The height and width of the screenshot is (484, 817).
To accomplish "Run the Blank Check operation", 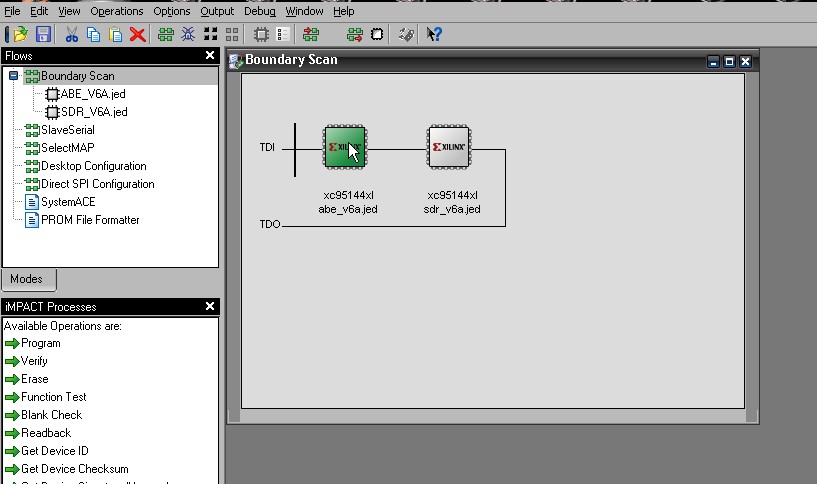I will [x=52, y=415].
